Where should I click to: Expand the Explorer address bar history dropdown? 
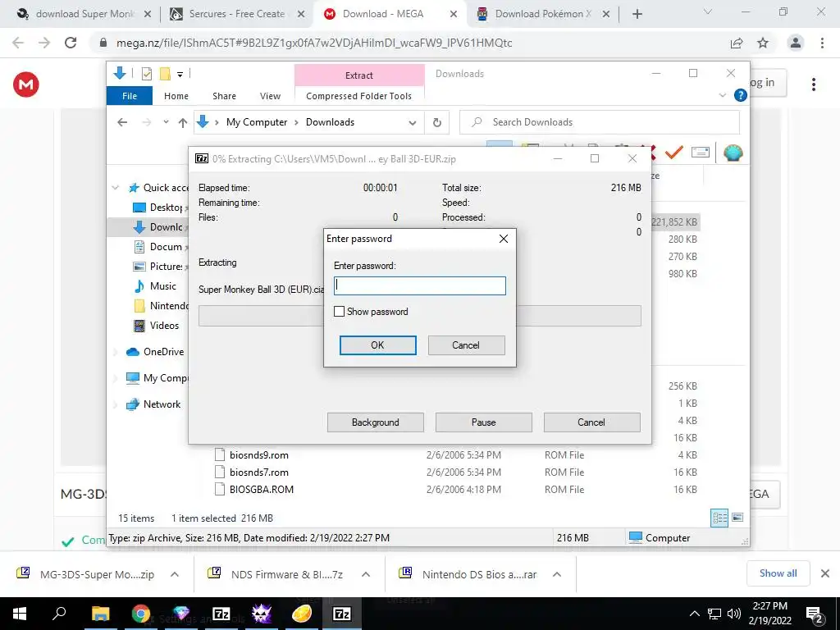coord(413,123)
